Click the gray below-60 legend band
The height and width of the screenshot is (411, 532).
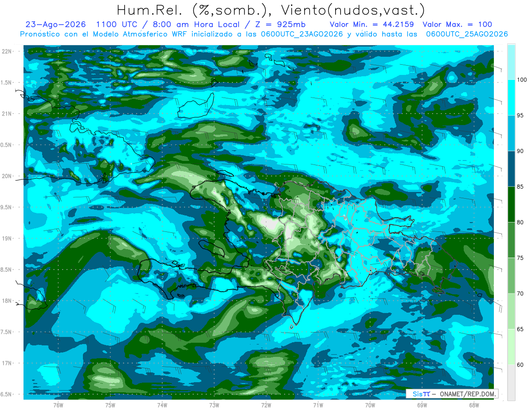511,383
